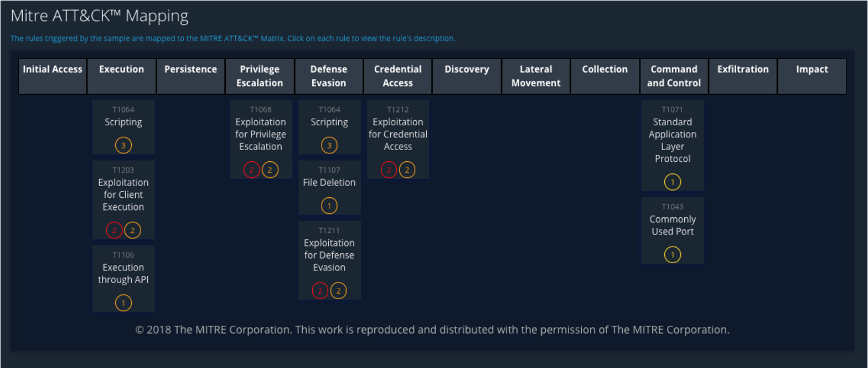Select the Initial Access column header
Image resolution: width=868 pixels, height=369 pixels.
pos(53,76)
